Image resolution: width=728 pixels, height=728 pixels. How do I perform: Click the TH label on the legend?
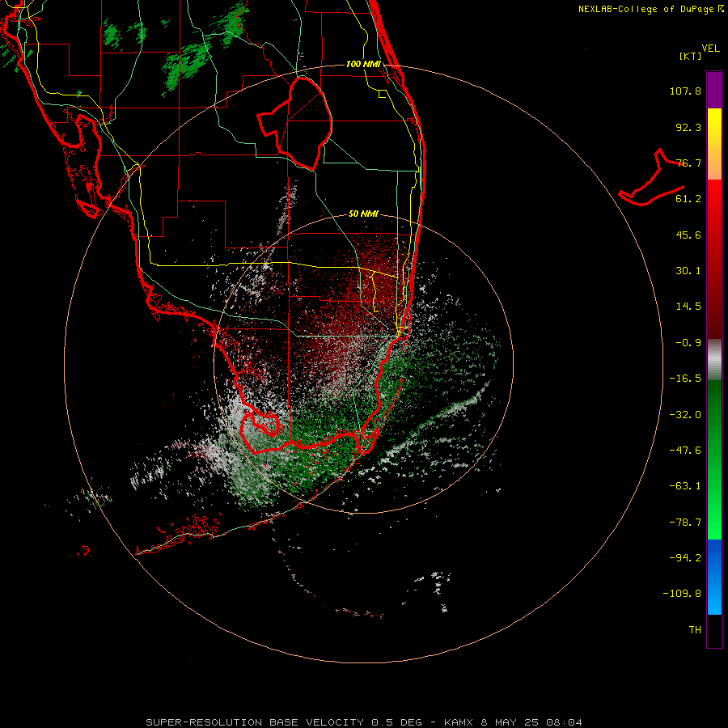tap(695, 630)
